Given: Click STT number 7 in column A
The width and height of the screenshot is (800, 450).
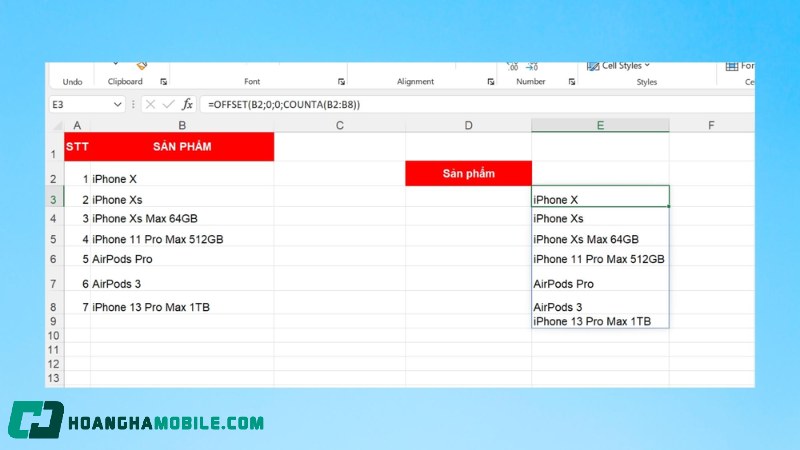Looking at the screenshot, I should tap(77, 303).
